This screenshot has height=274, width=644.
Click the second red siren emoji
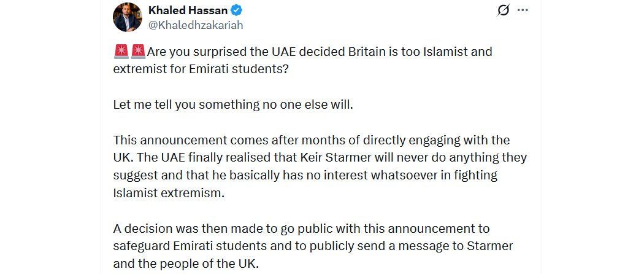(138, 52)
